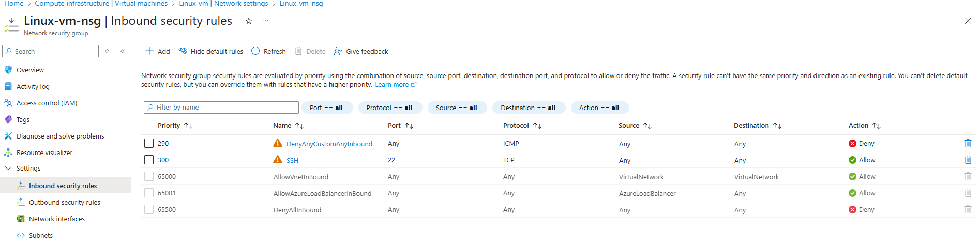Switch to Outbound security rules
The height and width of the screenshot is (245, 980).
65,202
